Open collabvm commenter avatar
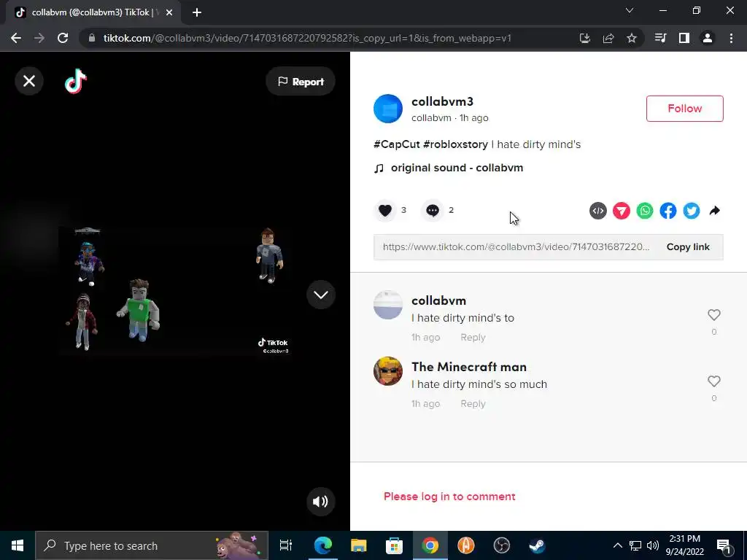 (388, 305)
